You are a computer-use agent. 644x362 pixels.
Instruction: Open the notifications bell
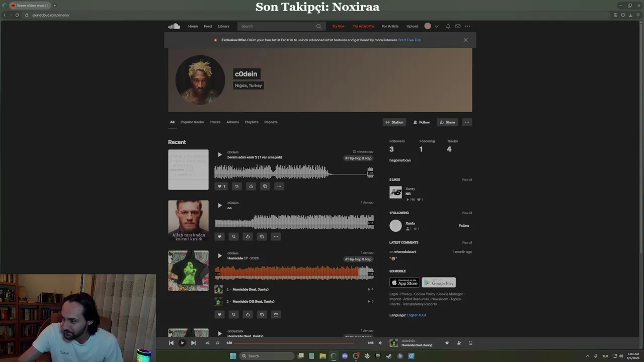[x=448, y=26]
